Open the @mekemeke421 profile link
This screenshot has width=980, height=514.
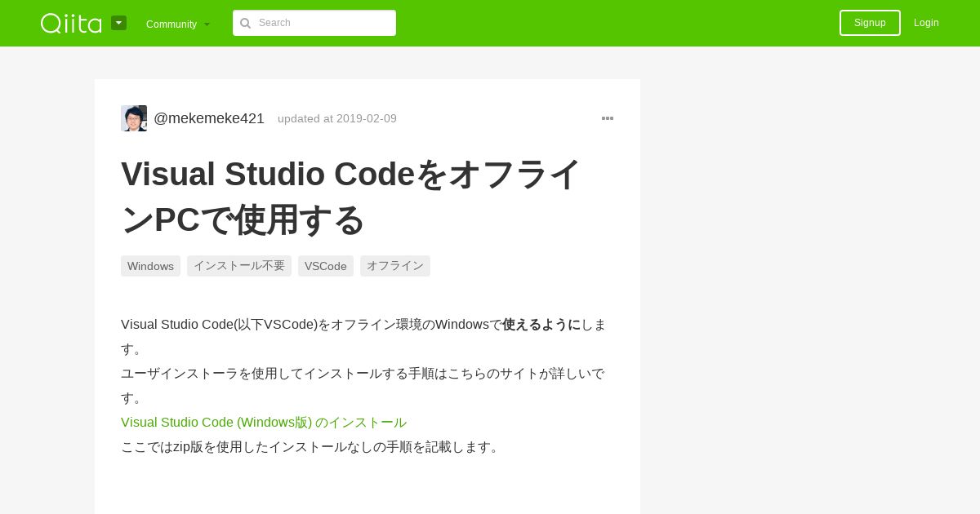[209, 118]
